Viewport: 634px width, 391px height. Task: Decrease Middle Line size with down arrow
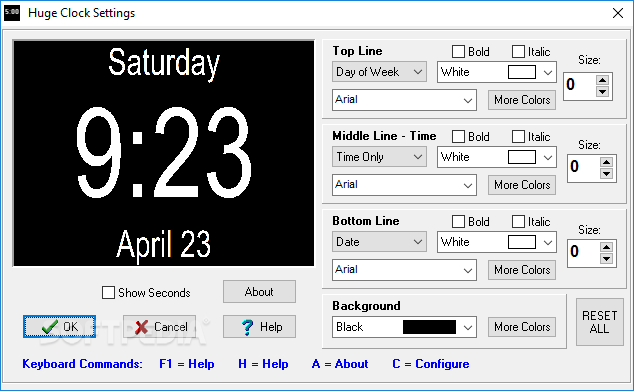[x=606, y=174]
